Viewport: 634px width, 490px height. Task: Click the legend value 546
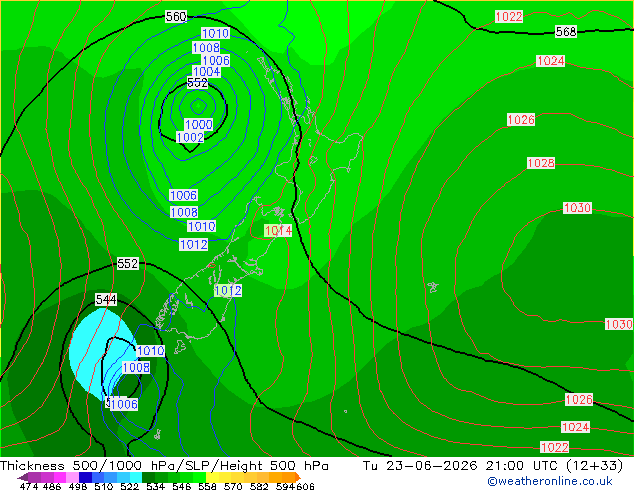coord(182,486)
